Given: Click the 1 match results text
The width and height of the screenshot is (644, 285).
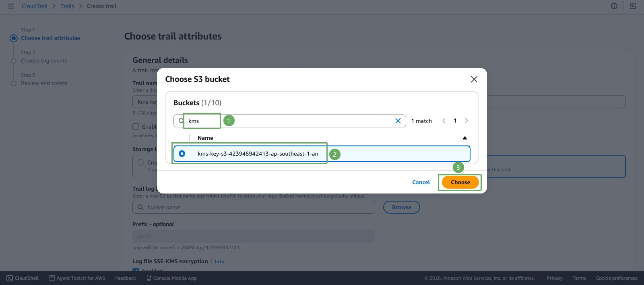Looking at the screenshot, I should (421, 121).
